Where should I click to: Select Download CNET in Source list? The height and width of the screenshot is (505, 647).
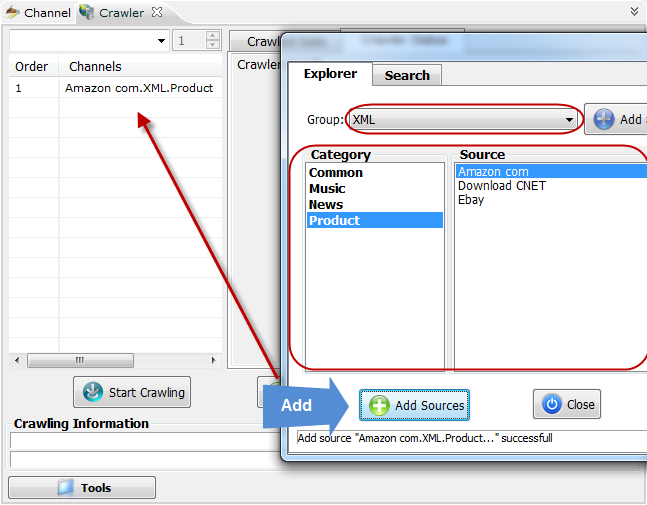(x=502, y=186)
